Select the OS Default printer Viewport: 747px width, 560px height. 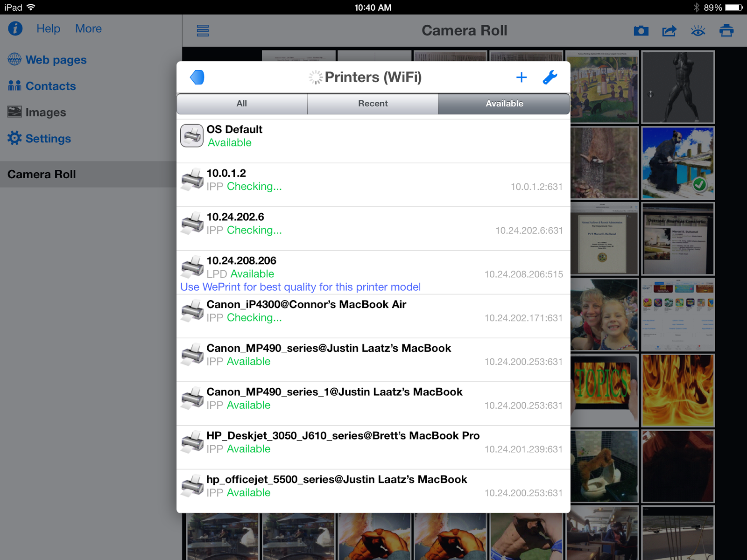[327, 136]
